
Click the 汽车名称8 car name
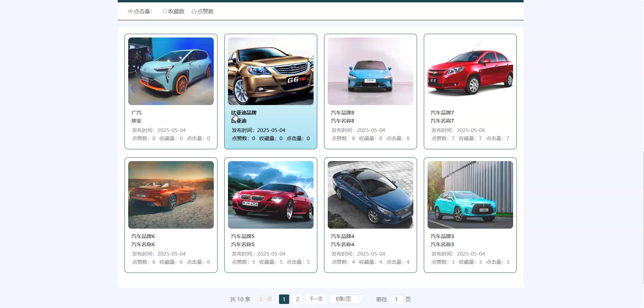[x=343, y=121]
